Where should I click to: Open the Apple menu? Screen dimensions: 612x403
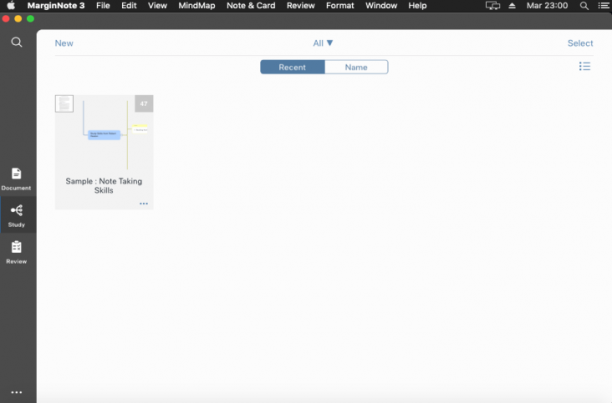click(x=11, y=5)
